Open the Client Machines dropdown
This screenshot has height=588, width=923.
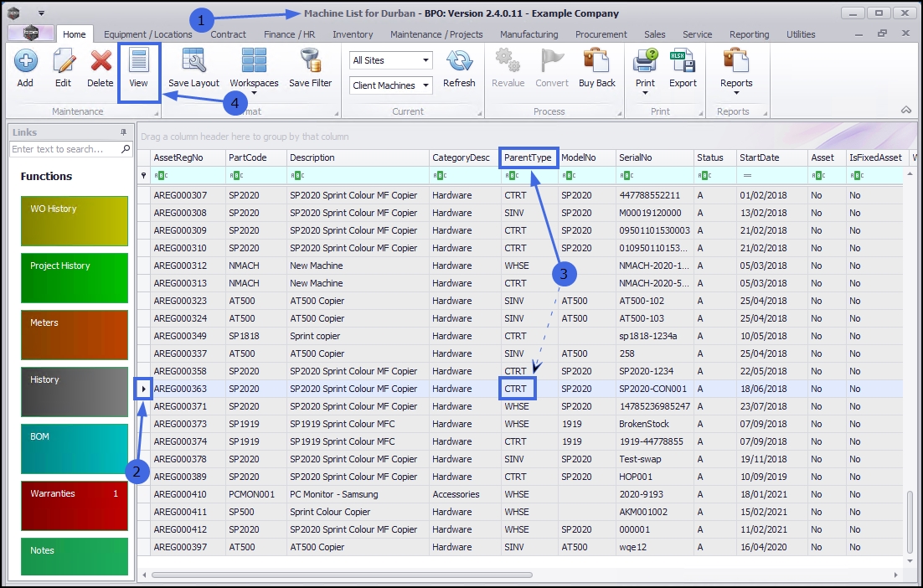coord(425,85)
